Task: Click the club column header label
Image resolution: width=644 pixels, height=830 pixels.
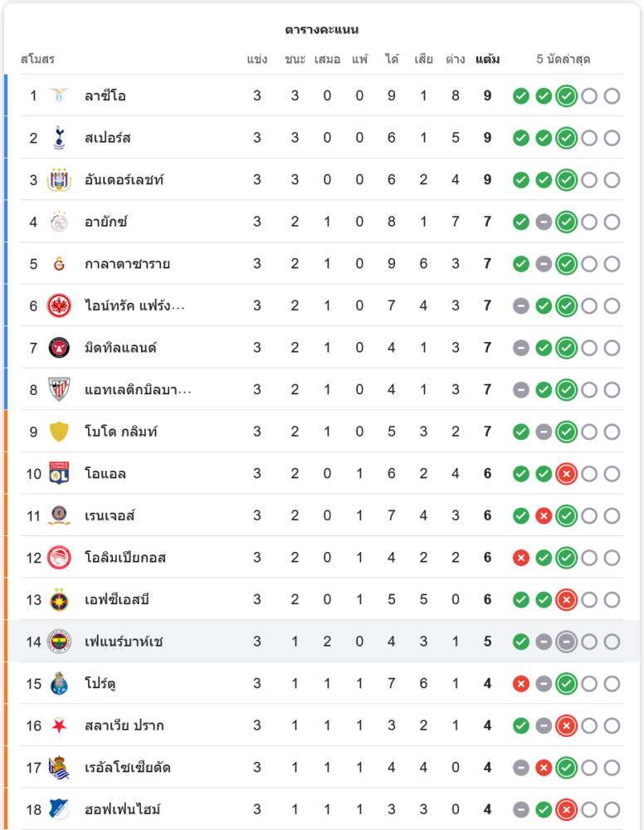Action: (37, 60)
